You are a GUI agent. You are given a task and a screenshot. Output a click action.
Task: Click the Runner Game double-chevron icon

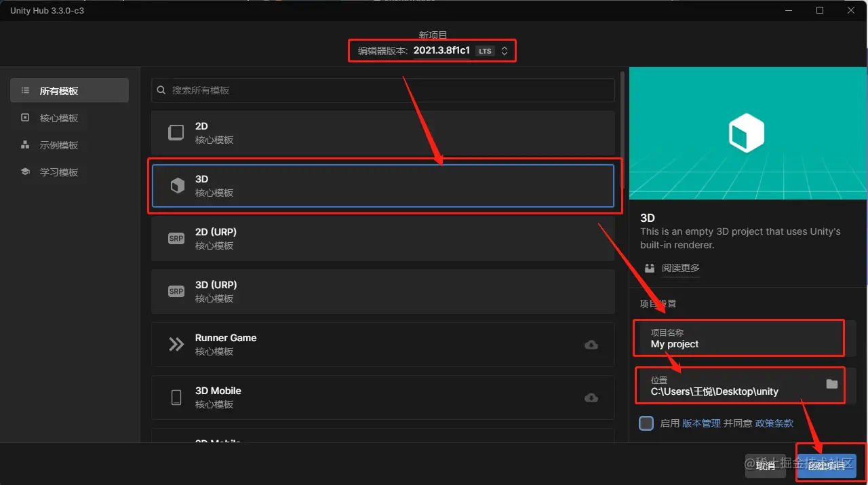(176, 345)
